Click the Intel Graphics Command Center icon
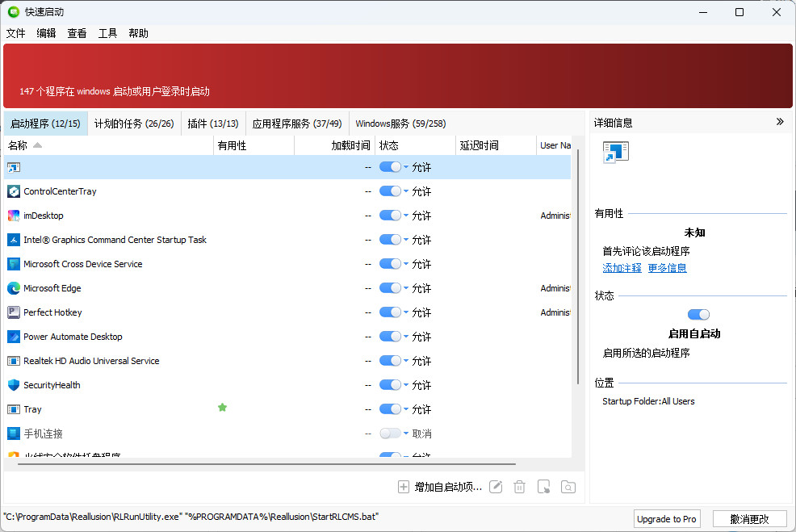The height and width of the screenshot is (532, 796). (x=14, y=240)
